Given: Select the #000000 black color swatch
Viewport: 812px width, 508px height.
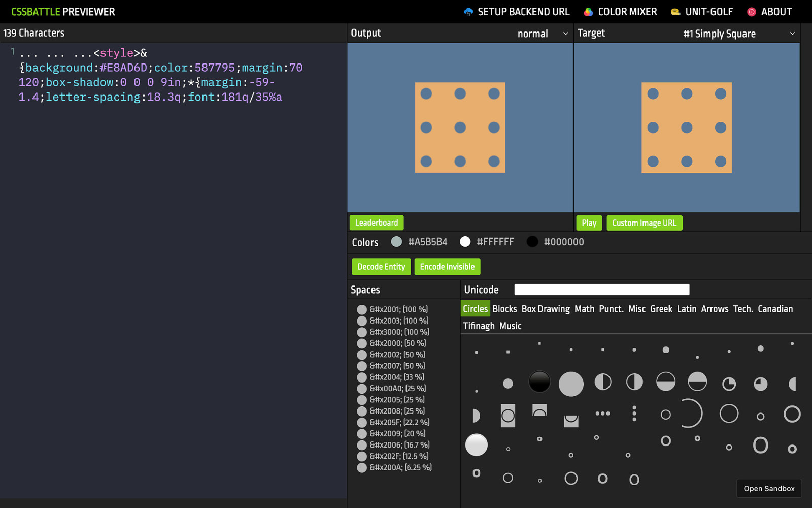Looking at the screenshot, I should point(532,242).
